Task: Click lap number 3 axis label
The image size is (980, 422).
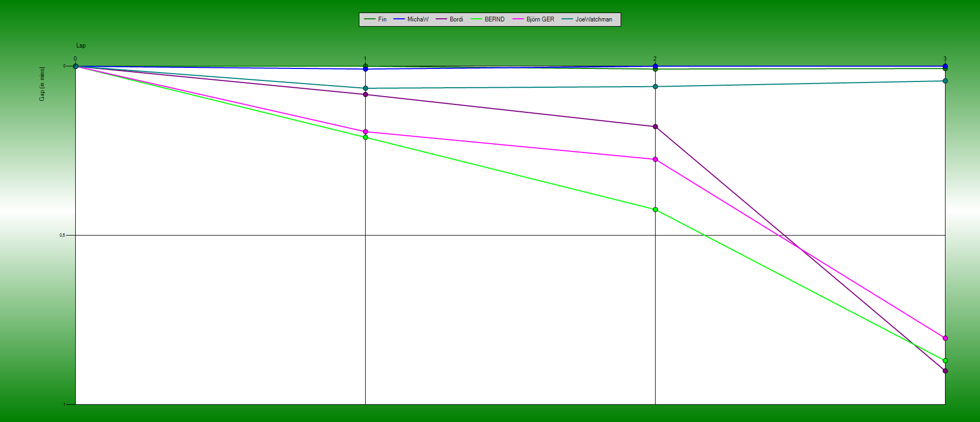Action: pos(945,59)
